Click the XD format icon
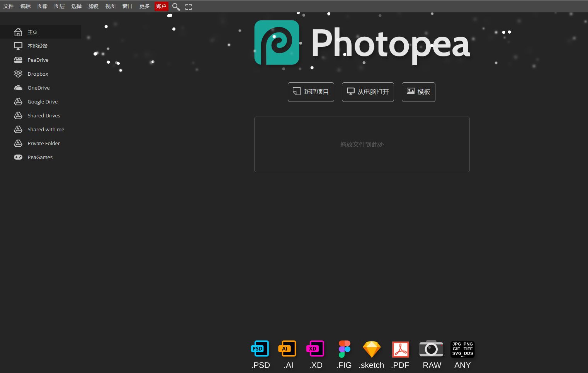 coord(315,348)
